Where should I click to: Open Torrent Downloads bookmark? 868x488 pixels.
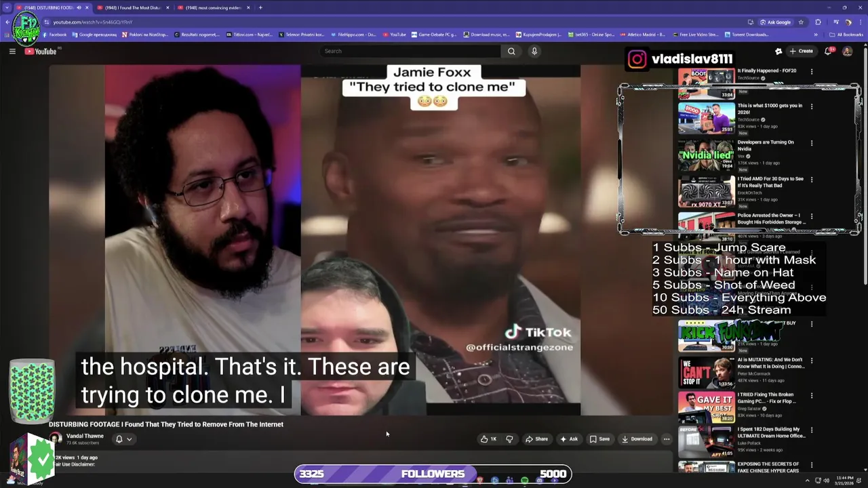[x=747, y=35]
